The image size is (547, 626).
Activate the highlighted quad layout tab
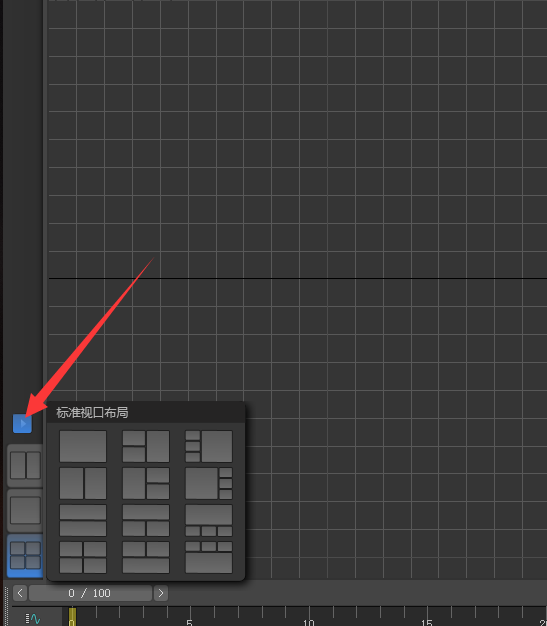coord(25,555)
